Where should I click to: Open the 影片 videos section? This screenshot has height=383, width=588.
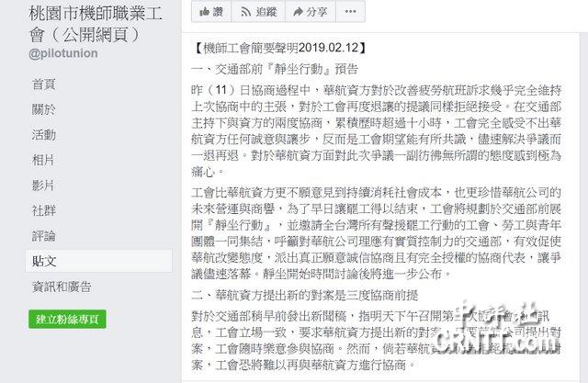pyautogui.click(x=43, y=186)
